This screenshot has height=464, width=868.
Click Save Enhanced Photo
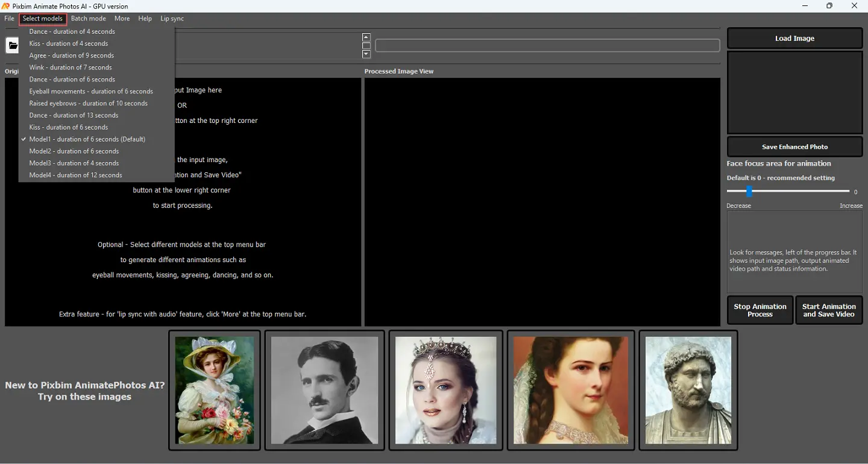(x=794, y=147)
